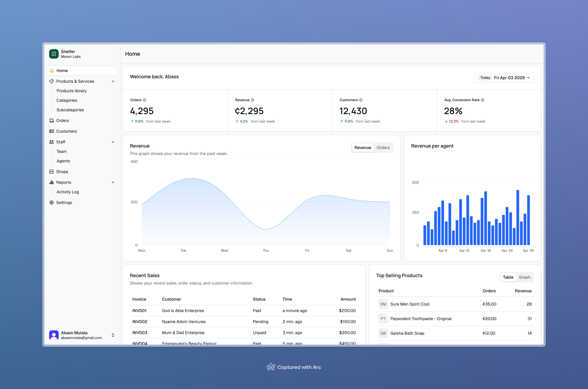Collapse the Products & Services section
Image resolution: width=588 pixels, height=389 pixels.
113,81
